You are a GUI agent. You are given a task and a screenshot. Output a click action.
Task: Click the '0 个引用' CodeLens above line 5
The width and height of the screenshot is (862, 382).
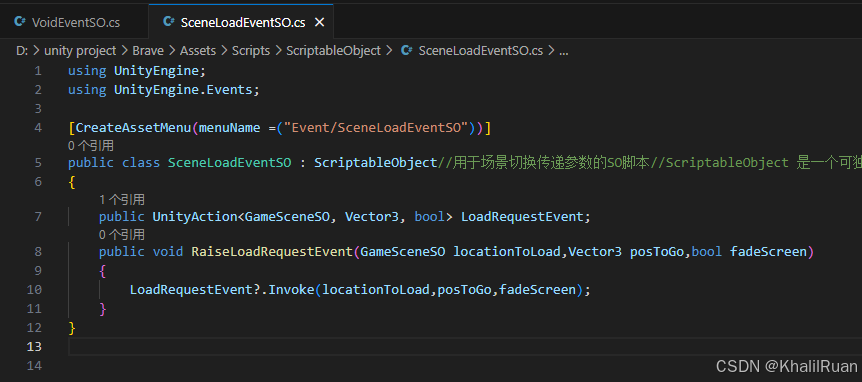click(90, 146)
